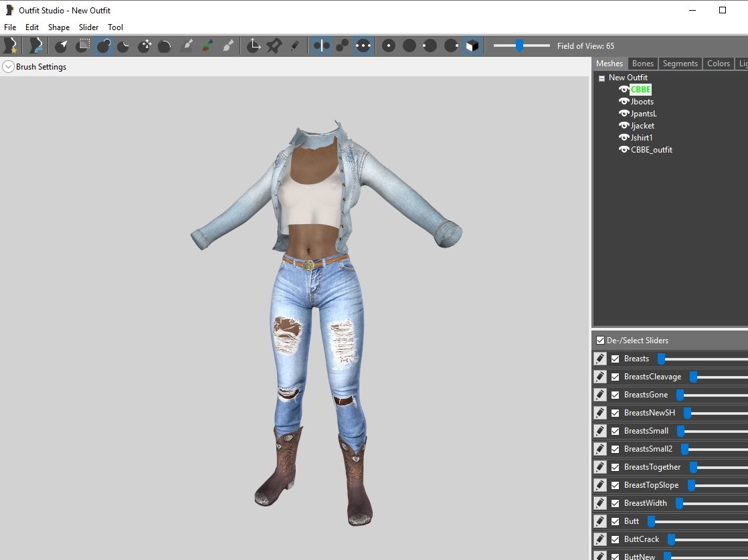This screenshot has width=748, height=560.
Task: Uncheck the BreastsSmall slider checkbox
Action: (616, 432)
